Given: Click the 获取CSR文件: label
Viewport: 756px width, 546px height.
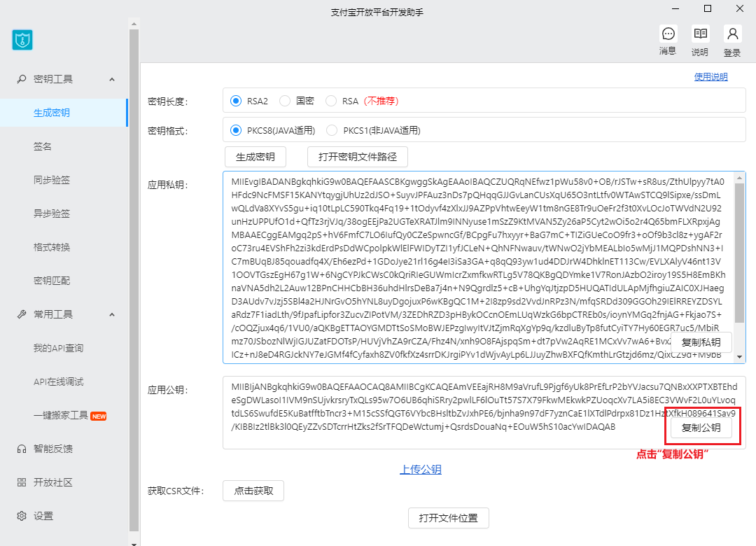Looking at the screenshot, I should (176, 491).
